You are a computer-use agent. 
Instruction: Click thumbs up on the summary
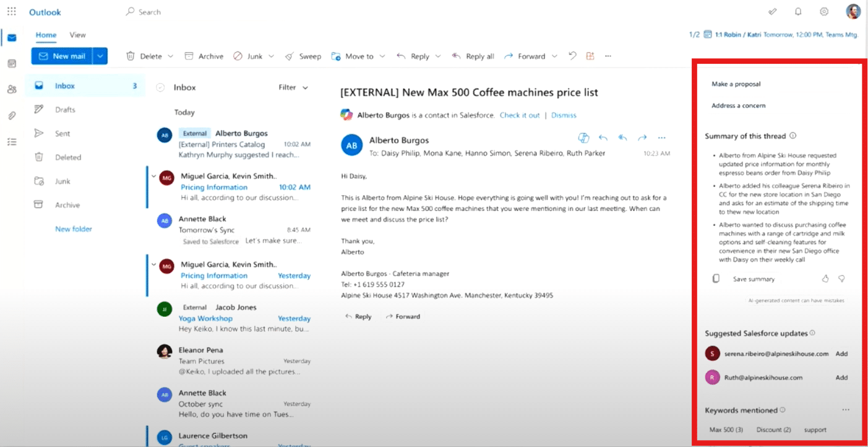point(825,279)
